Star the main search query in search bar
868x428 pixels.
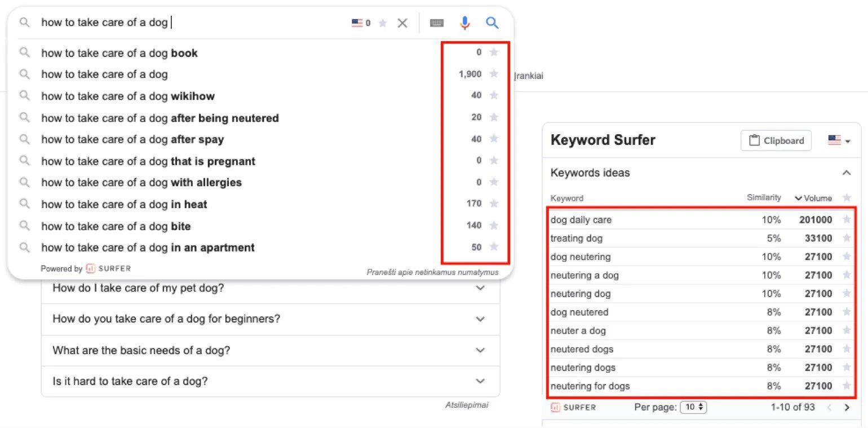tap(383, 23)
